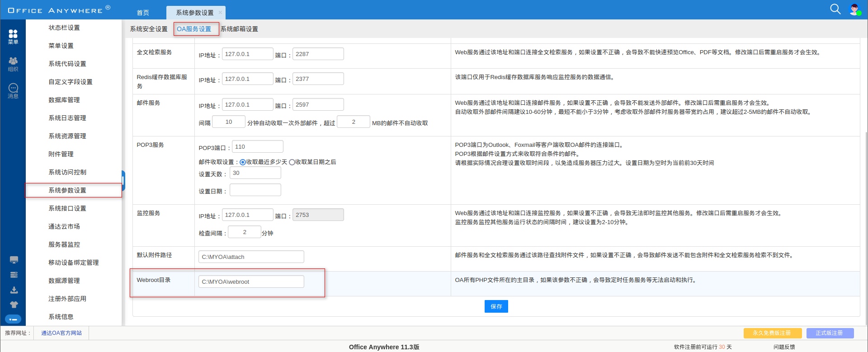Image resolution: width=868 pixels, height=352 pixels.
Task: Open the 消息 messages icon
Action: coord(13,91)
